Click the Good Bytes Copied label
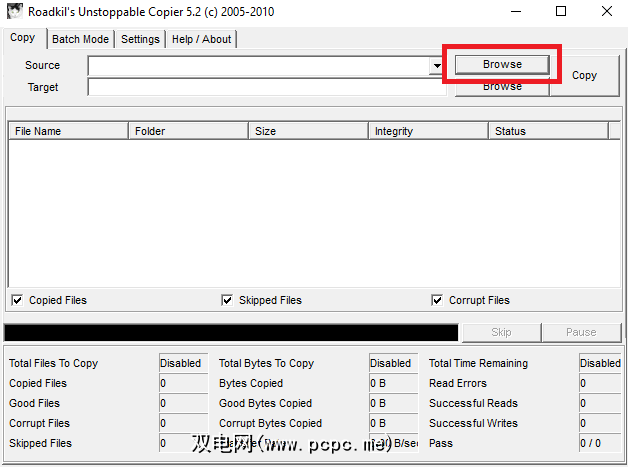The height and width of the screenshot is (467, 628). [x=265, y=403]
